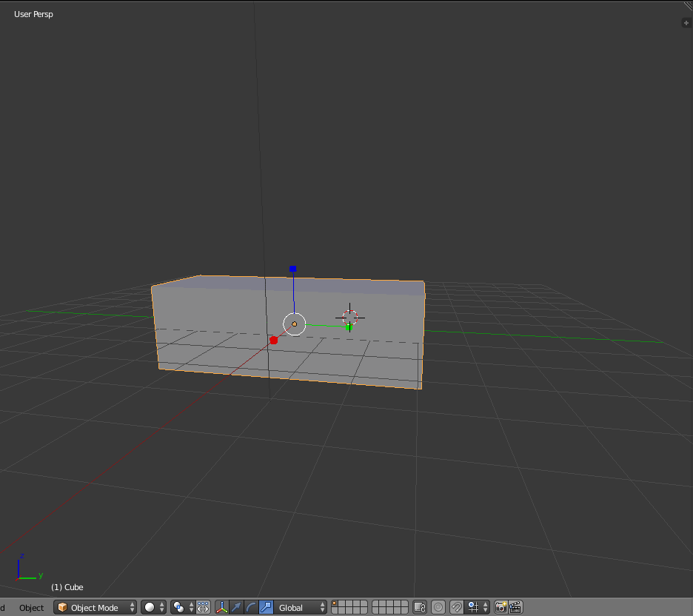693x616 pixels.
Task: Click the red X-axis manipulator handle
Action: point(274,340)
